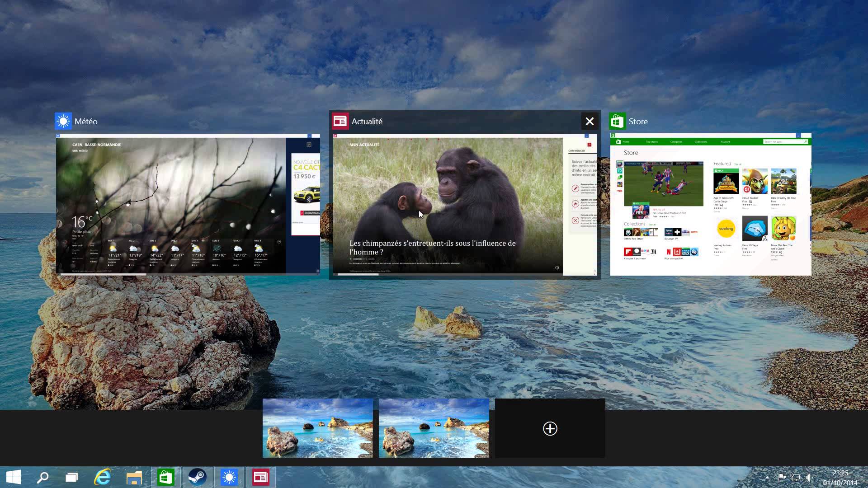
Task: Open Action Center flag icon
Action: [782, 477]
